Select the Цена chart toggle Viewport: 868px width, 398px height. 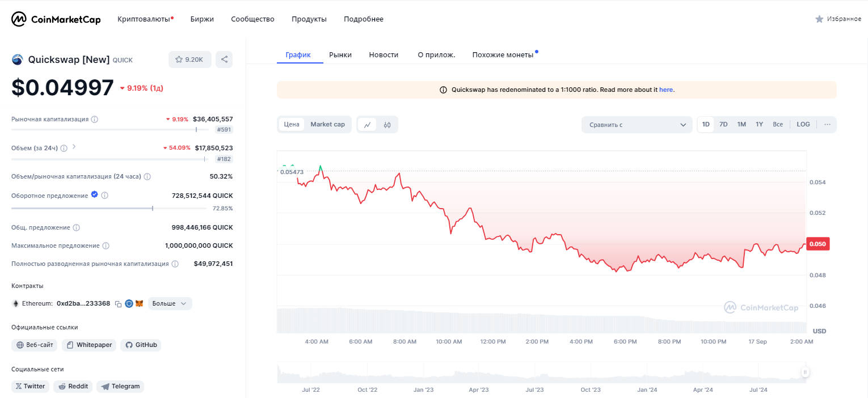tap(292, 124)
